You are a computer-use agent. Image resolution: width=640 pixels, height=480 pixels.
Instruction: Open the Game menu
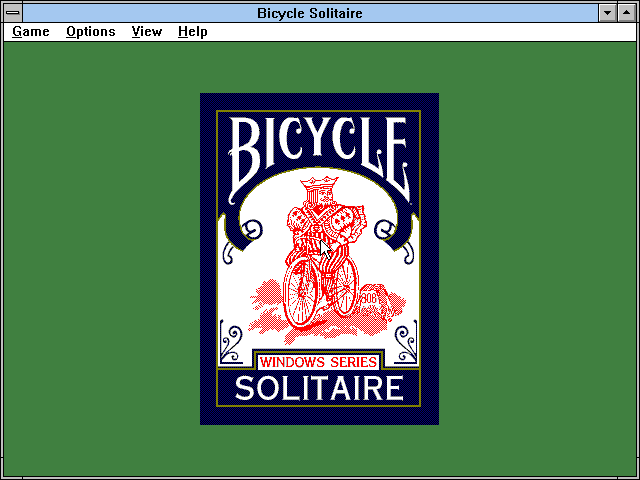pyautogui.click(x=31, y=31)
